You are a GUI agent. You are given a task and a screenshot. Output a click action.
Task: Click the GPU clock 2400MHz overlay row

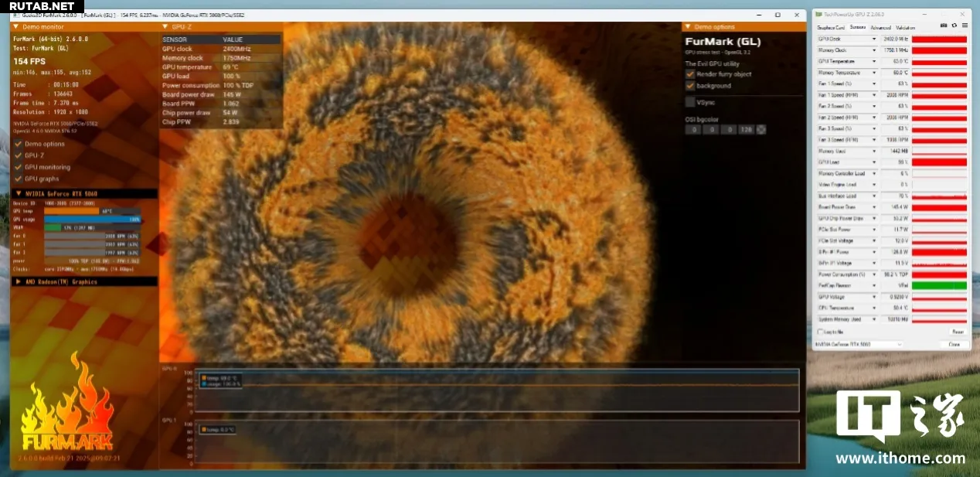(x=220, y=49)
